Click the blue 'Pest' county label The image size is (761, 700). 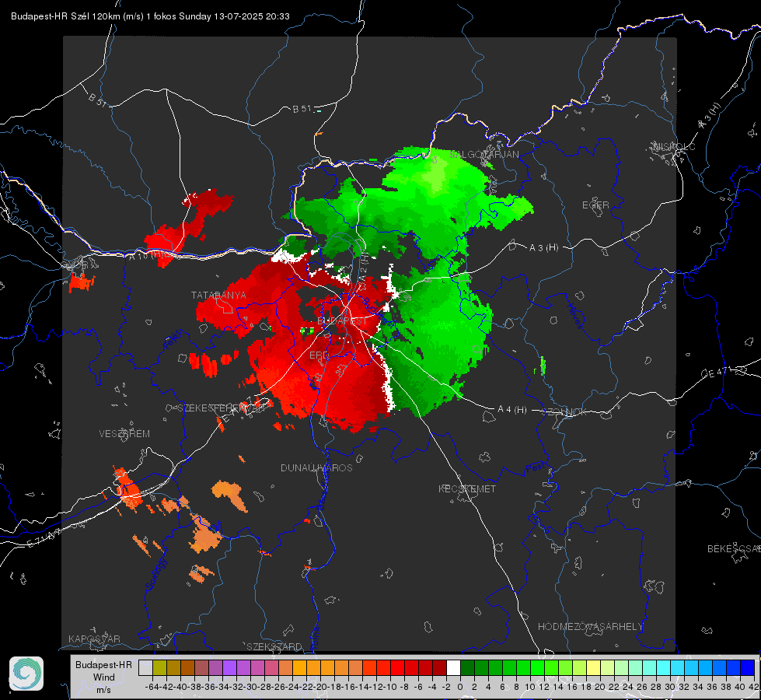(536, 468)
